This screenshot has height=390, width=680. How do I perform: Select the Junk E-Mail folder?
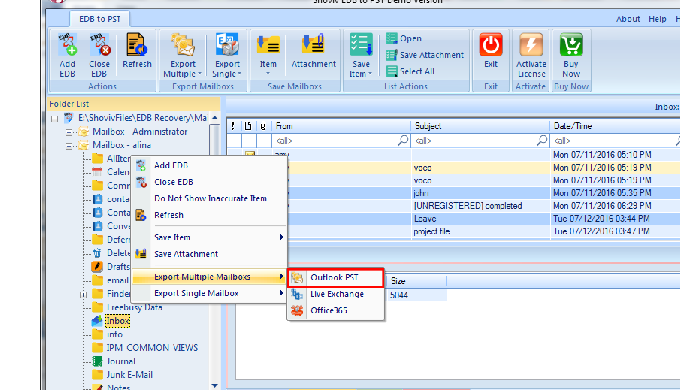point(130,375)
